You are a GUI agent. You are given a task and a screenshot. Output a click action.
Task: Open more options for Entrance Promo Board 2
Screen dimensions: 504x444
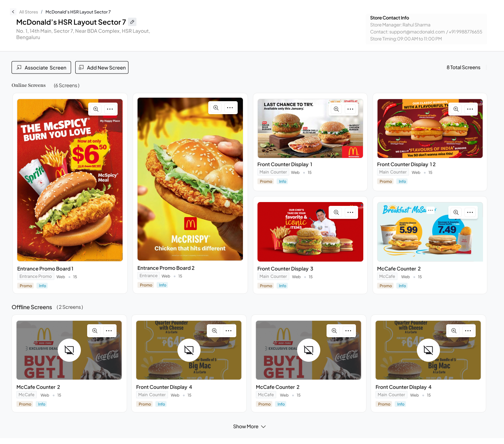point(230,107)
